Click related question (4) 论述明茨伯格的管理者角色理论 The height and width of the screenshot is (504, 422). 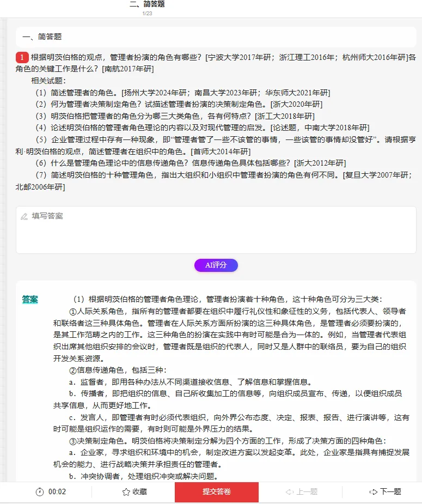[203, 128]
